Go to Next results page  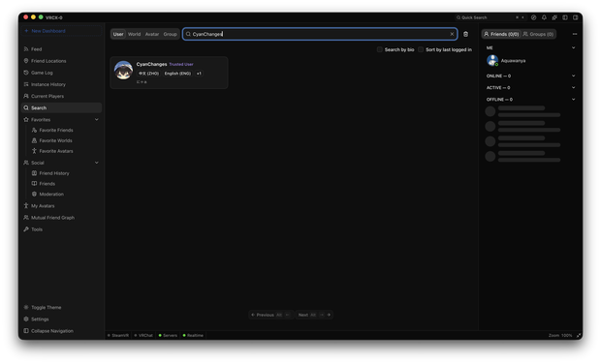click(x=314, y=315)
